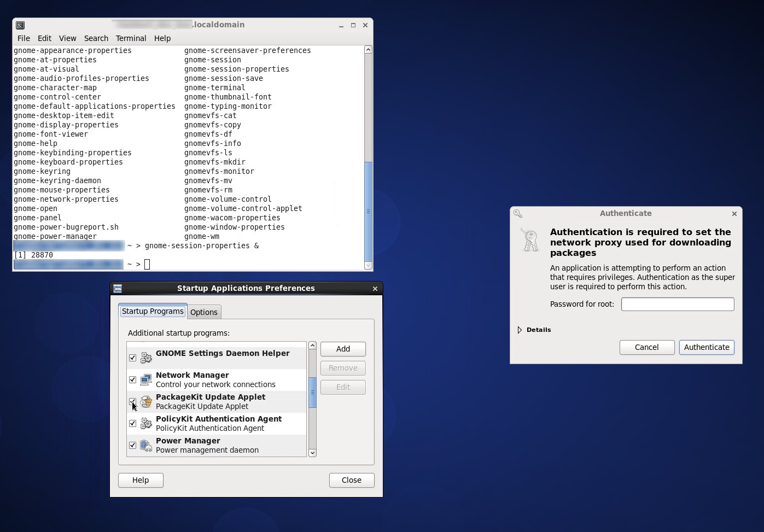Screen dimensions: 764x532
Task: Toggle the Network Manager startup checkbox
Action: coord(132,379)
